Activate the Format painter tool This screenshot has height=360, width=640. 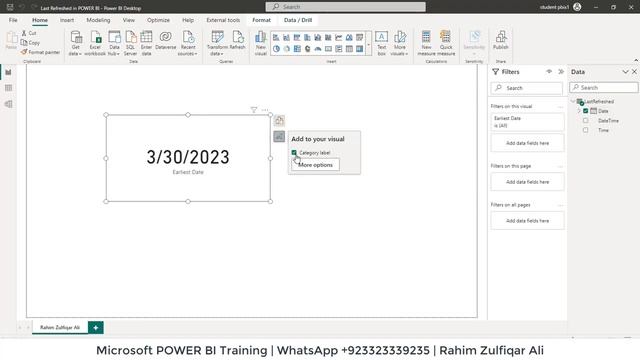40,52
